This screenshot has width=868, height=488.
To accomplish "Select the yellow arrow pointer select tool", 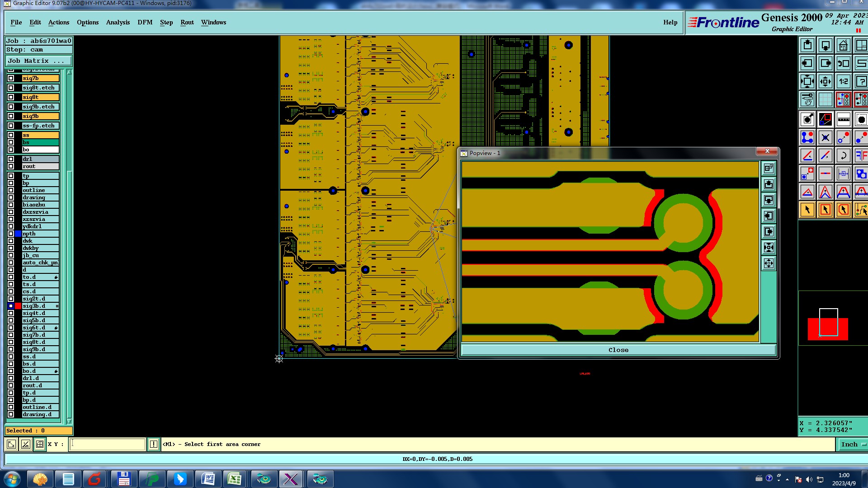I will (x=807, y=210).
